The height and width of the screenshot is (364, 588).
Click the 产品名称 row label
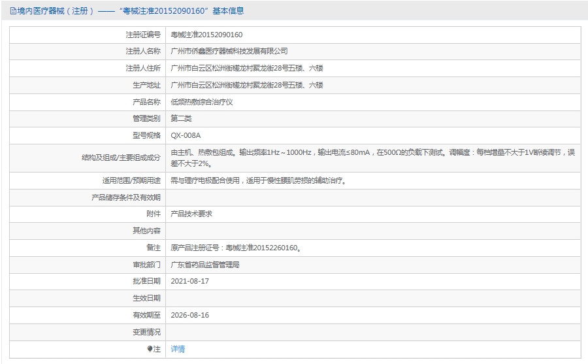click(146, 102)
